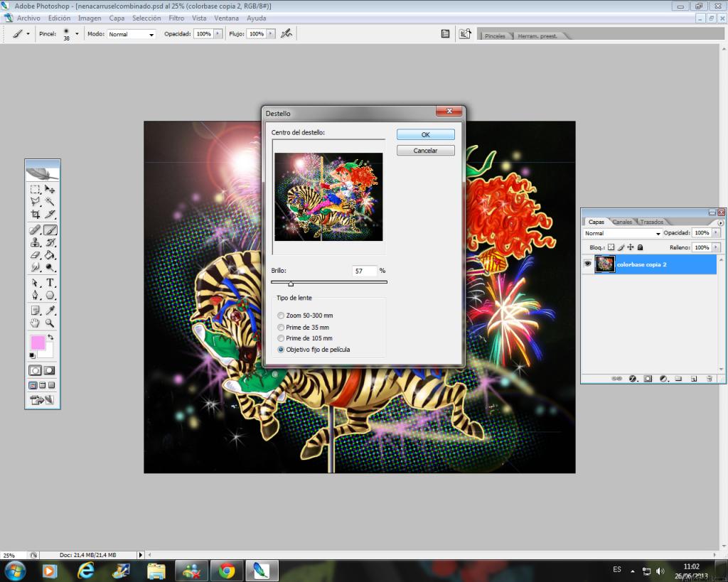Switch to Quick Mask mode
Image resolution: width=728 pixels, height=582 pixels.
(x=49, y=370)
